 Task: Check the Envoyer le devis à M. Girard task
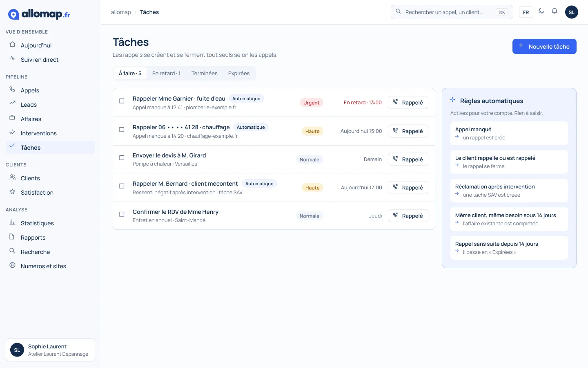click(x=122, y=158)
